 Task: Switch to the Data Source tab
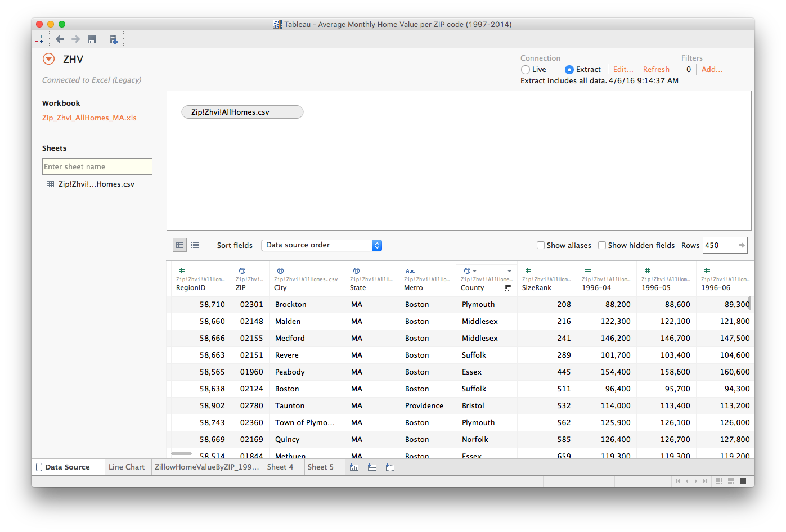[68, 467]
